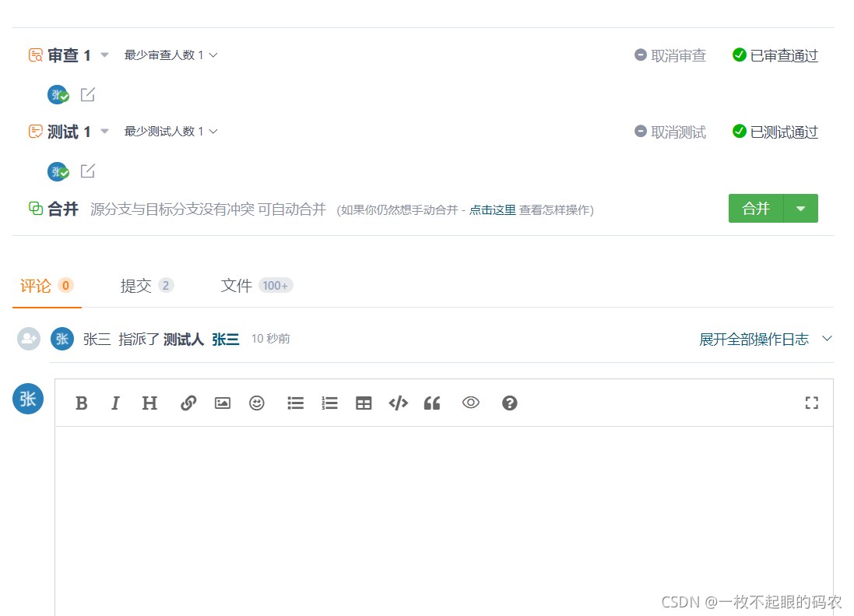Insert a heading using the H icon
Image resolution: width=854 pixels, height=616 pixels.
pos(149,403)
